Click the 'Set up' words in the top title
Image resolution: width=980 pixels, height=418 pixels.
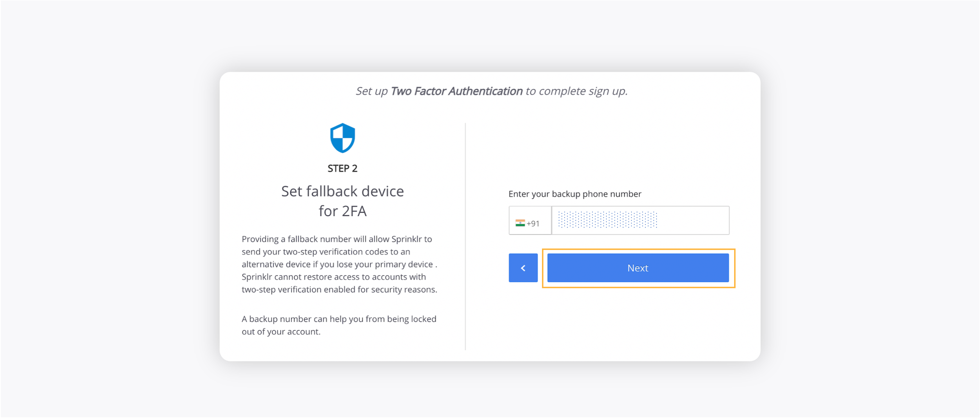[x=372, y=91]
